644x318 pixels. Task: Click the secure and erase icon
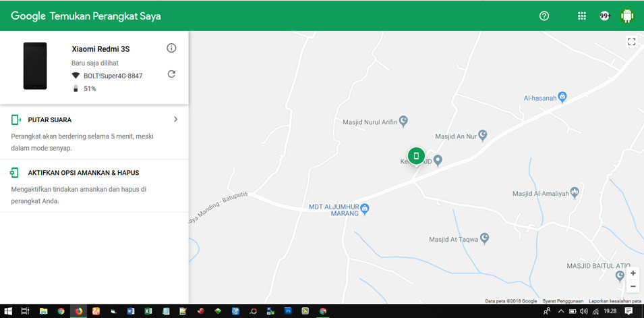click(14, 173)
